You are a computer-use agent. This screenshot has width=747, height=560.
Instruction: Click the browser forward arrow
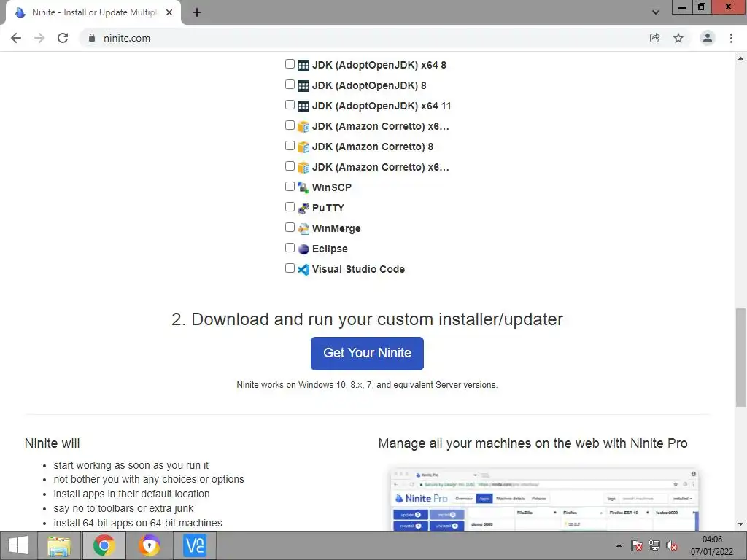pyautogui.click(x=39, y=38)
